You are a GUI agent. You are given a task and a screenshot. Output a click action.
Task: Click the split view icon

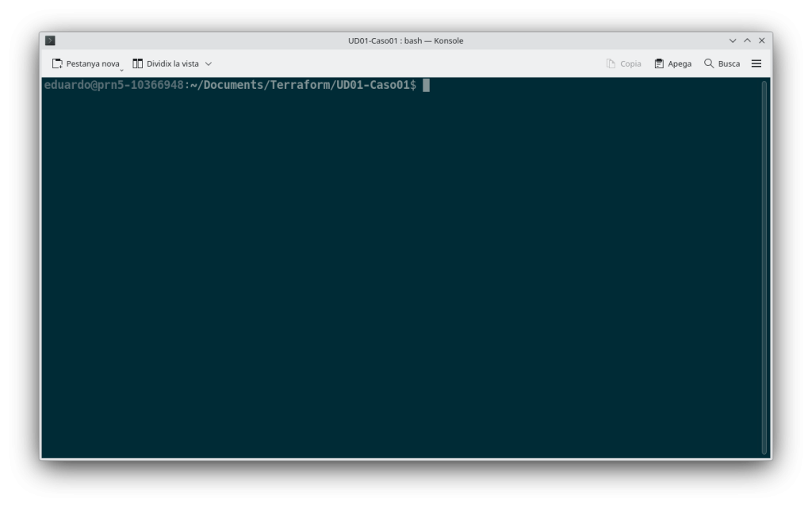pyautogui.click(x=138, y=63)
